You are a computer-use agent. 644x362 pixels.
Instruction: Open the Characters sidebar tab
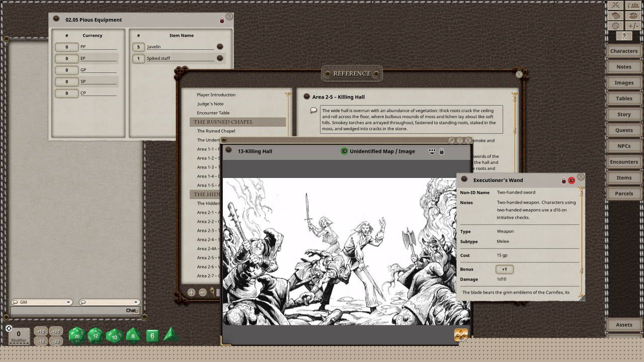[x=624, y=51]
